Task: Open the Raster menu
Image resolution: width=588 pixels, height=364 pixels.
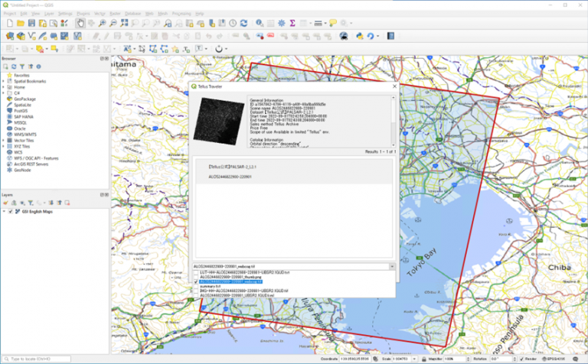Action: coord(115,14)
